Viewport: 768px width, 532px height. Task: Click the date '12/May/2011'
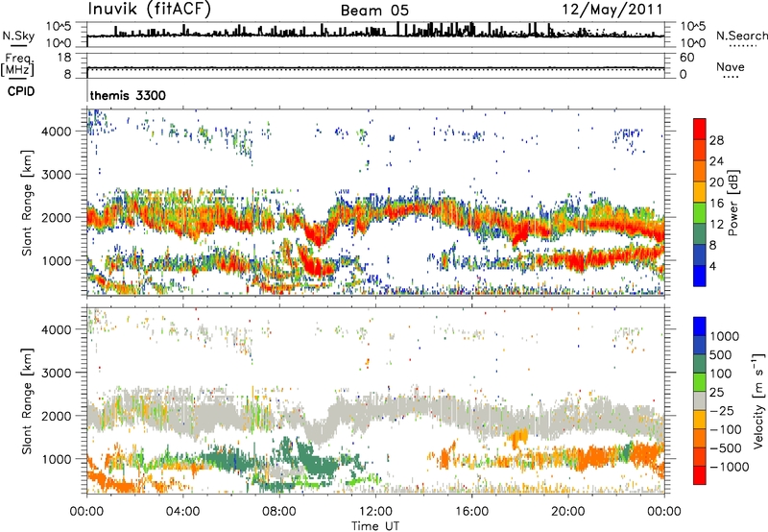coord(612,10)
